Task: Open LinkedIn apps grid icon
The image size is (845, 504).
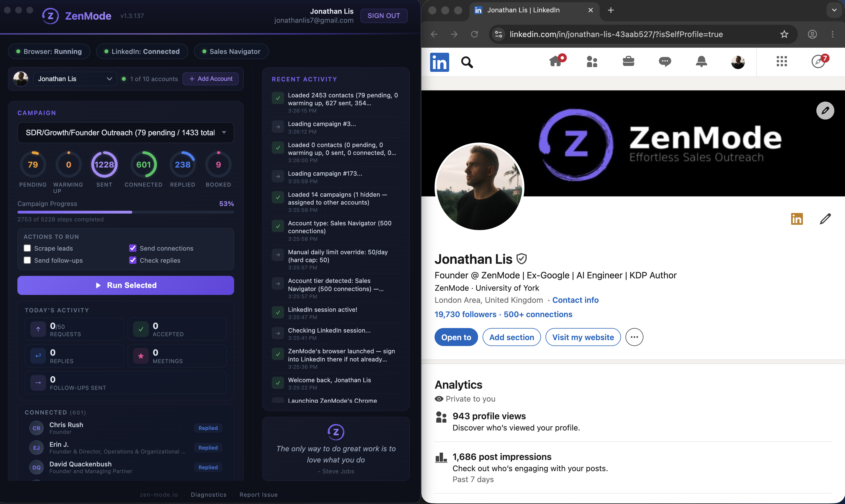Action: (x=782, y=61)
